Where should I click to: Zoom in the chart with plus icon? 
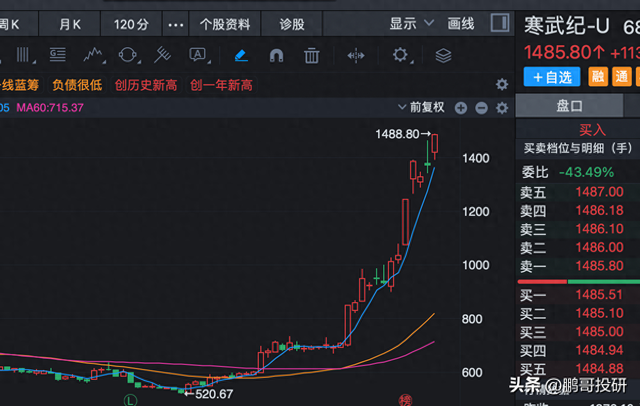point(461,108)
